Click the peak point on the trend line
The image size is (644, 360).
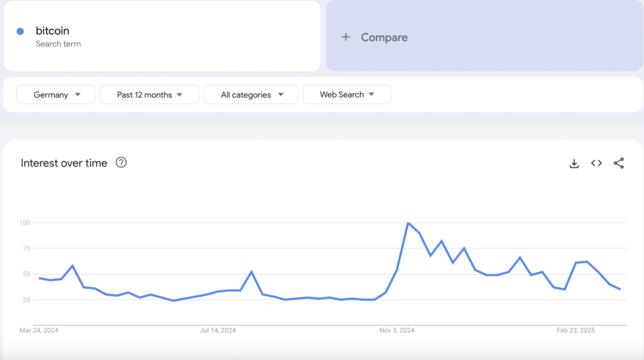click(x=408, y=223)
